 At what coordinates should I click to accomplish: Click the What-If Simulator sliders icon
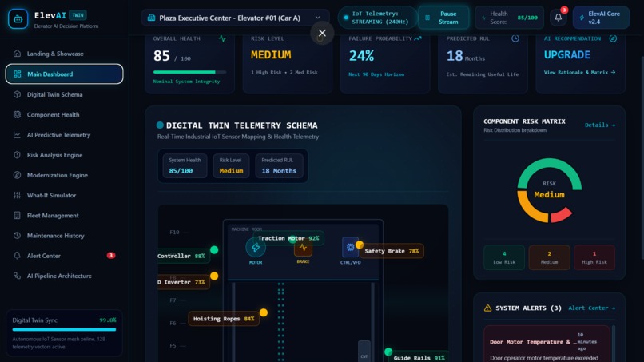coord(17,195)
